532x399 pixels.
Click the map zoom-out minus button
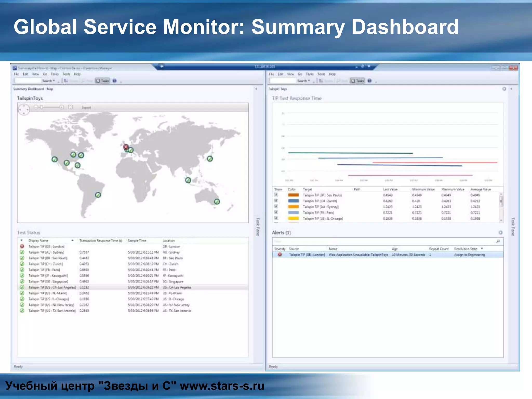point(36,107)
